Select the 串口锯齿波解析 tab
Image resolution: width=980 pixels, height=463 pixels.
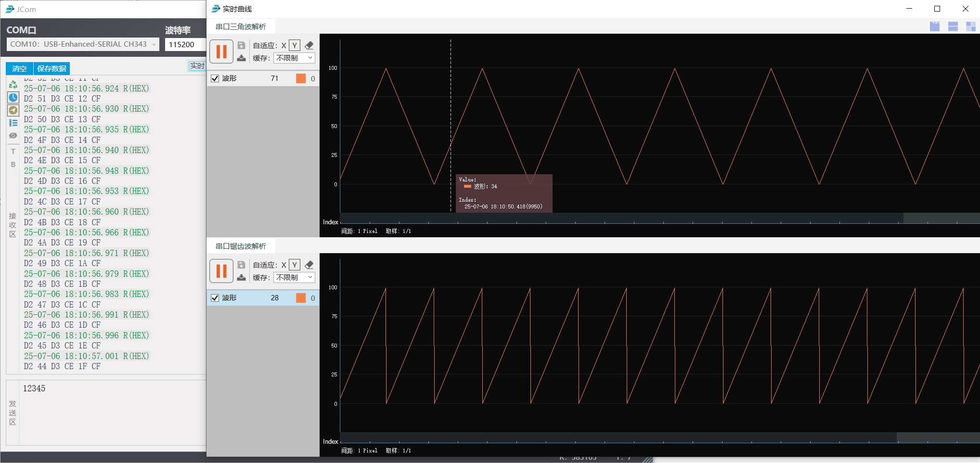(x=241, y=246)
